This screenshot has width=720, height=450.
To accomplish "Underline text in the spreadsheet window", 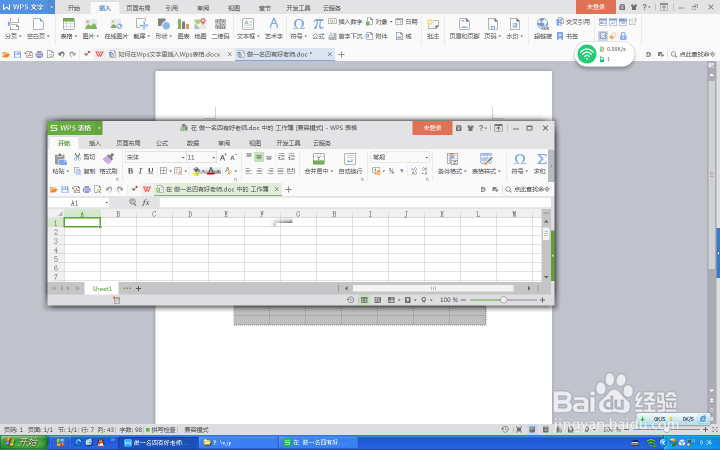I will (x=151, y=171).
